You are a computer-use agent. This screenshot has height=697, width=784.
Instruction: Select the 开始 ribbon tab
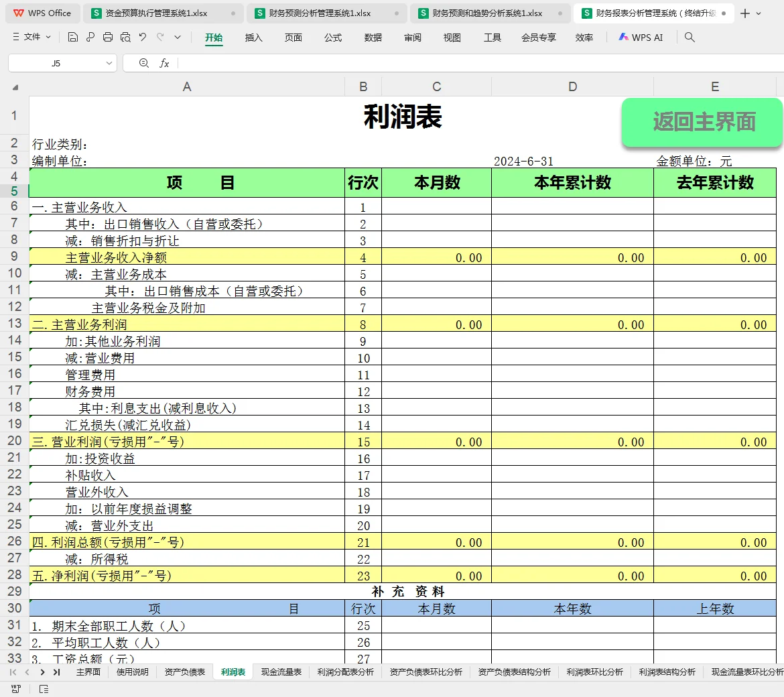(214, 38)
